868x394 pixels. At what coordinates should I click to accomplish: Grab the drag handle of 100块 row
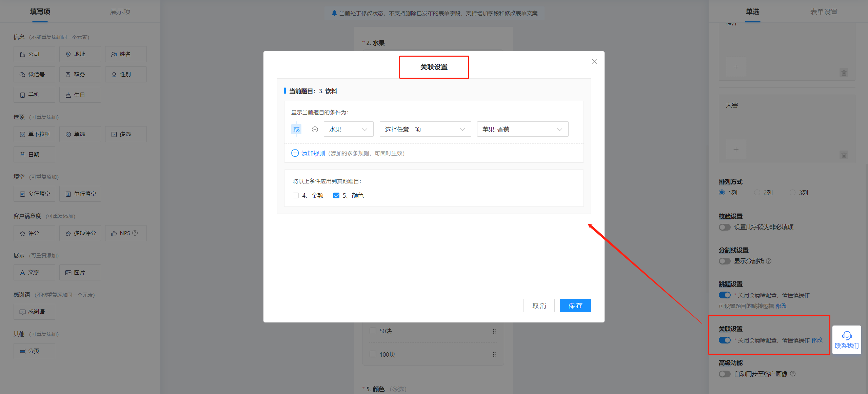coord(494,354)
